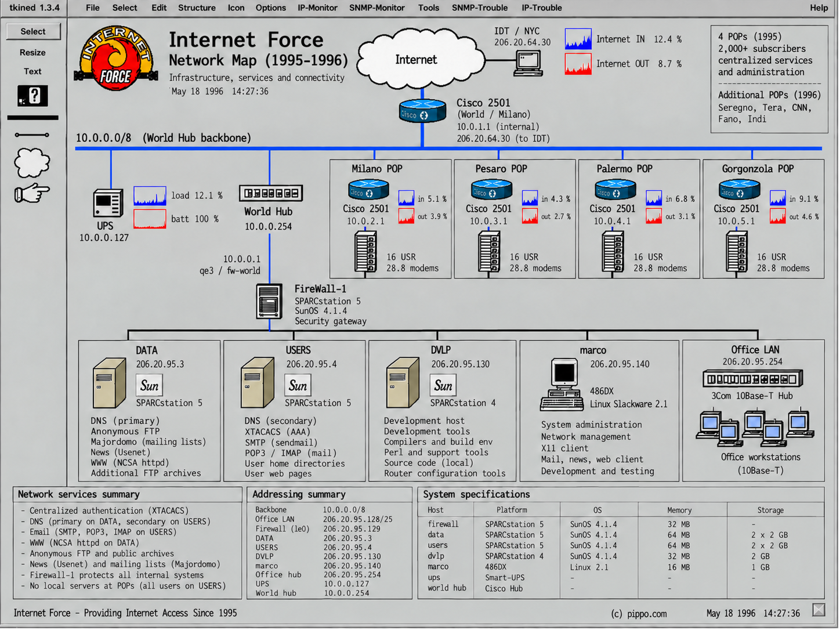This screenshot has height=630, width=840.
Task: Open the File menu
Action: pyautogui.click(x=93, y=8)
